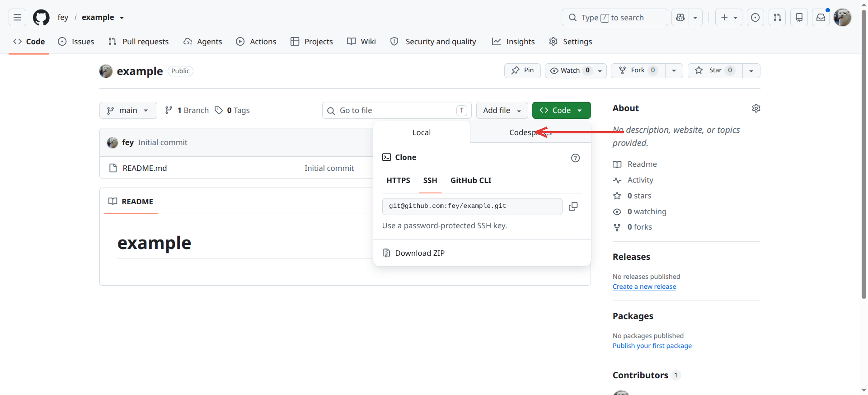The image size is (868, 395).
Task: Open the Wiki tab
Action: tap(361, 42)
